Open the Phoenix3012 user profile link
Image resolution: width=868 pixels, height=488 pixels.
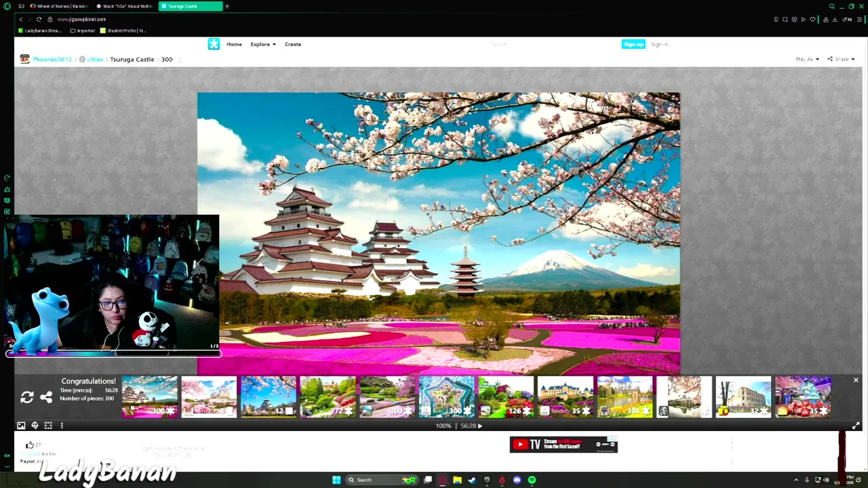coord(52,60)
